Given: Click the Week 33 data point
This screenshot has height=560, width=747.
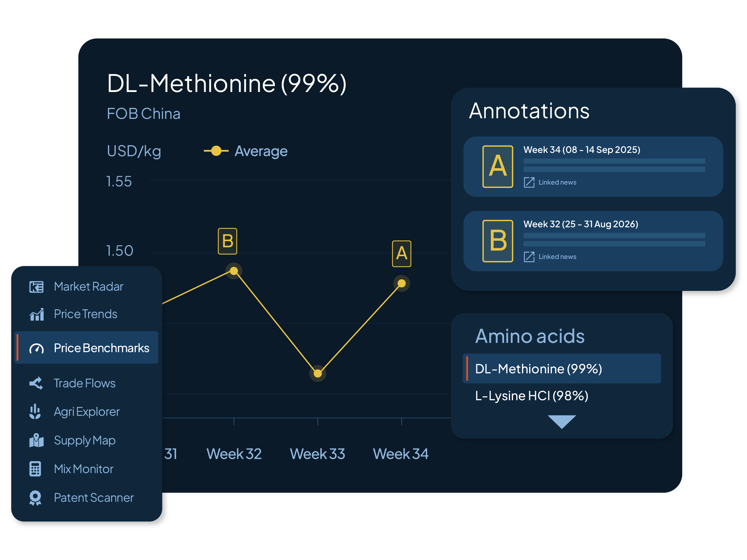Looking at the screenshot, I should point(317,374).
